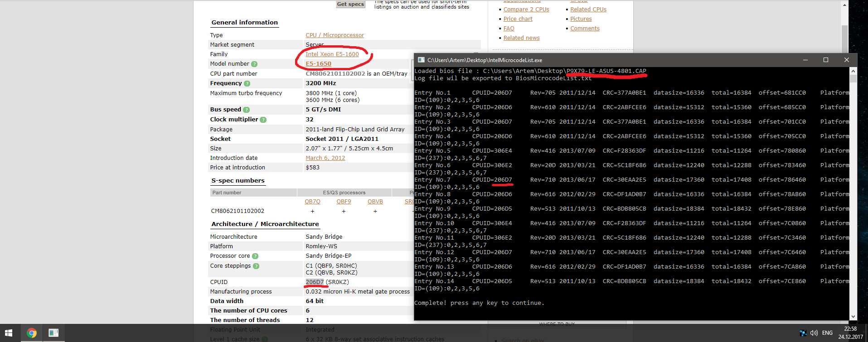This screenshot has height=342, width=868.
Task: Click the browser page scrollbar up arrow
Action: pos(844,5)
